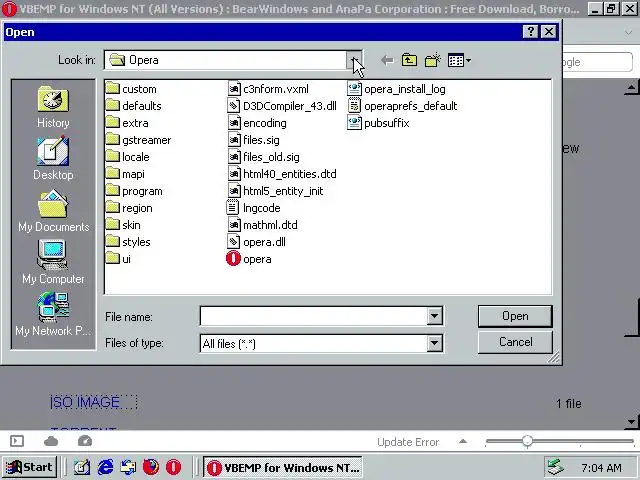Click the Cancel button
Image resolution: width=640 pixels, height=480 pixels.
(515, 342)
